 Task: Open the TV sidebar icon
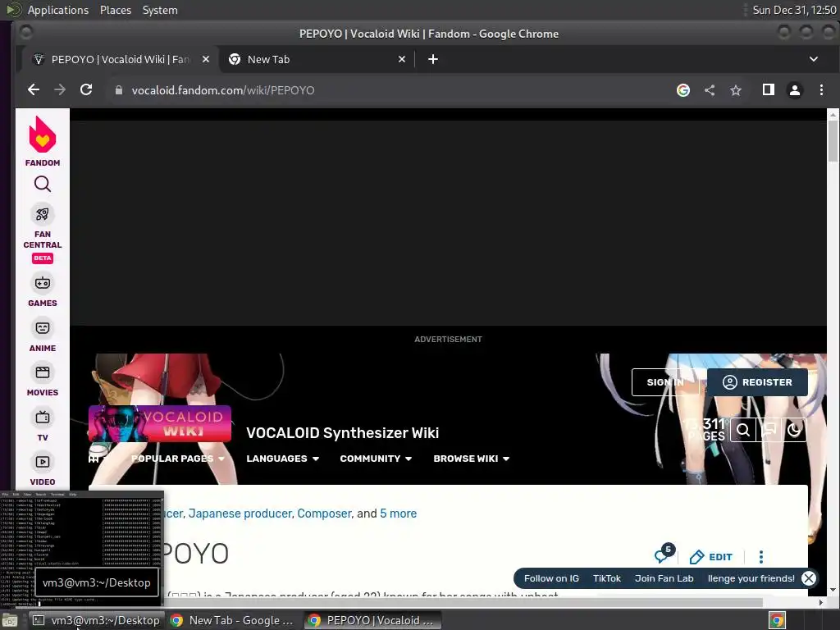pyautogui.click(x=43, y=418)
